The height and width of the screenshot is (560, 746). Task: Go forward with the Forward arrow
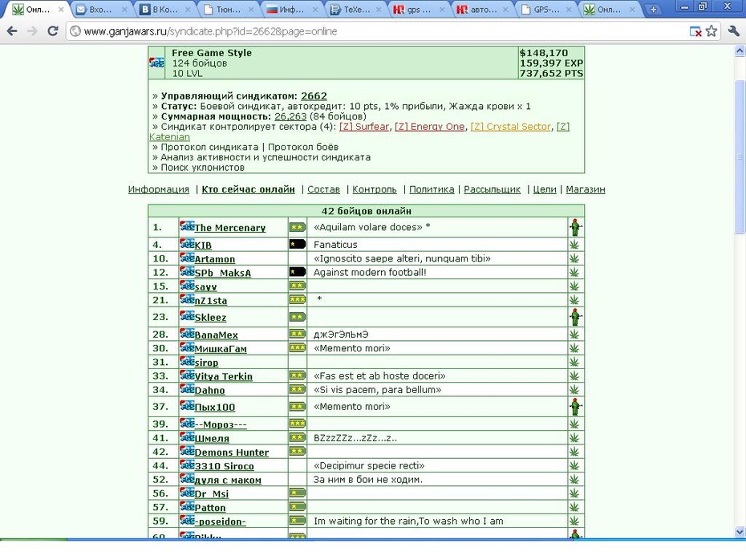[32, 31]
